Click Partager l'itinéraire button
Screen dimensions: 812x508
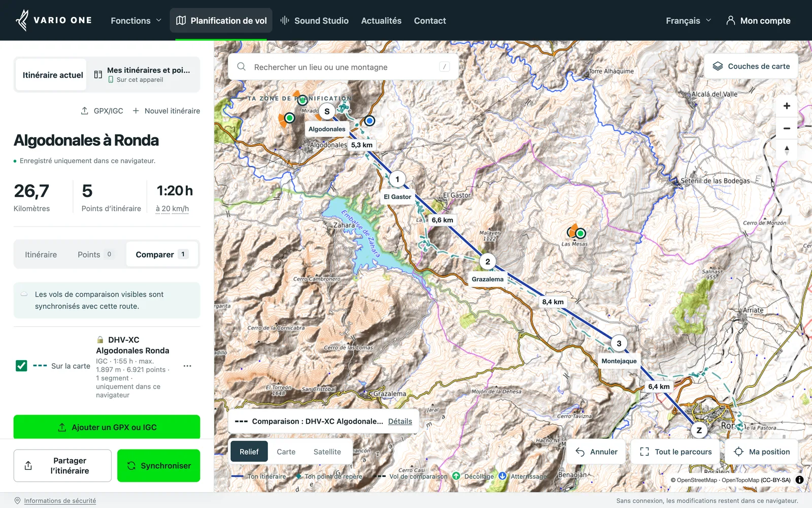point(62,465)
